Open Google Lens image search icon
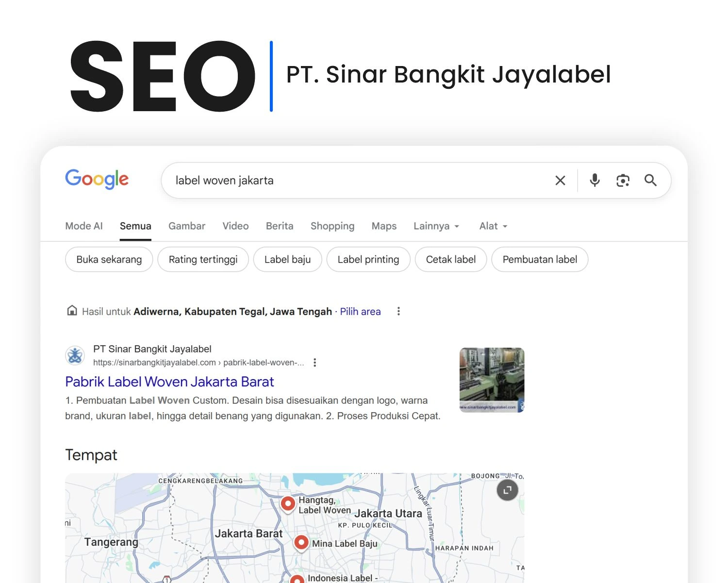 tap(623, 181)
